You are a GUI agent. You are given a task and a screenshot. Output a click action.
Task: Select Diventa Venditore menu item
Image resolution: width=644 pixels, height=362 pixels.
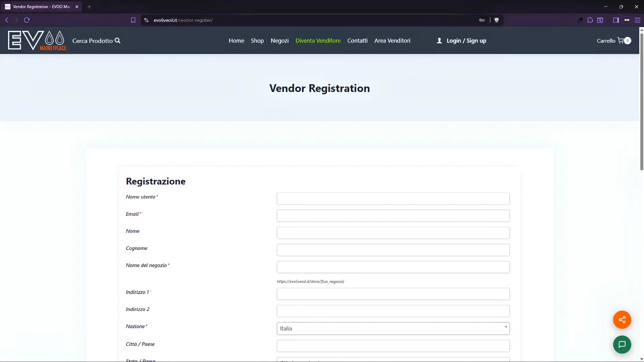318,41
